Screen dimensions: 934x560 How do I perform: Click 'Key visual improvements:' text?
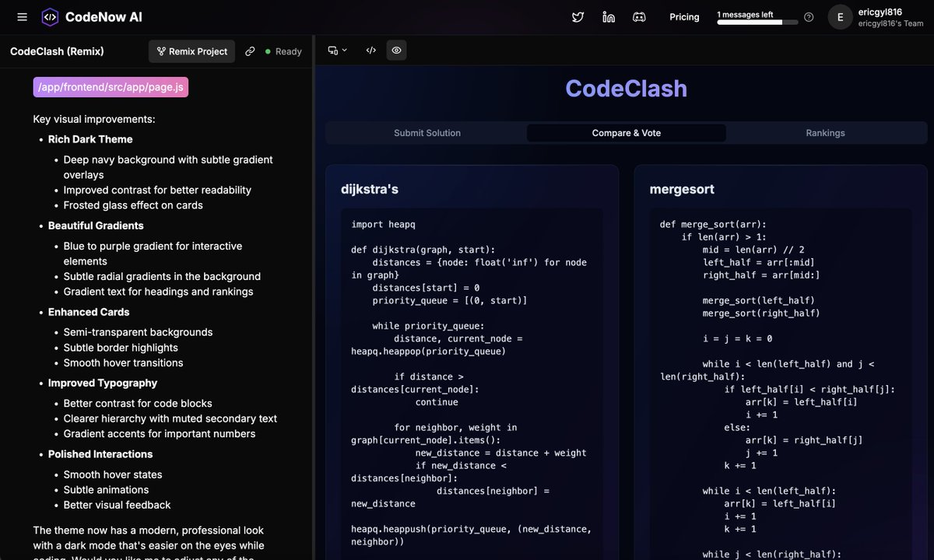[x=94, y=119]
